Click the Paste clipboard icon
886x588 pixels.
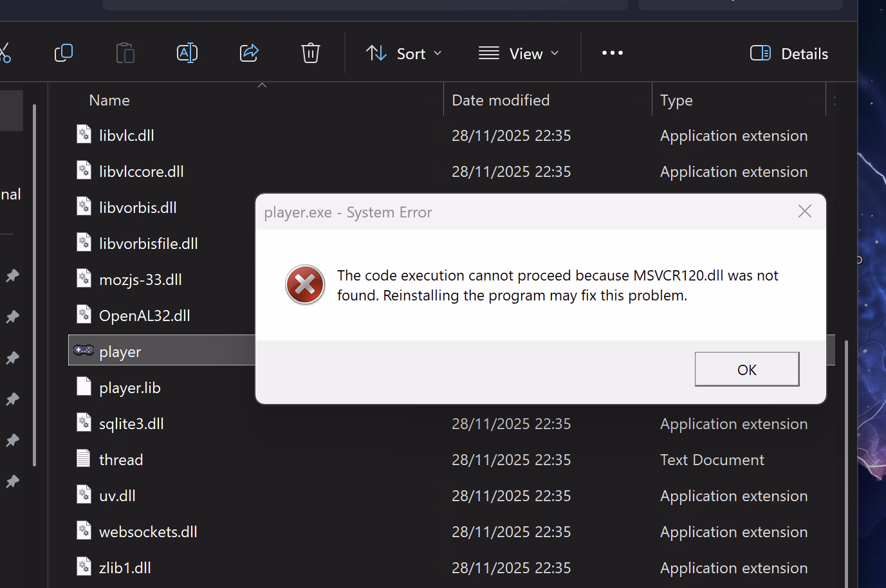click(x=125, y=53)
